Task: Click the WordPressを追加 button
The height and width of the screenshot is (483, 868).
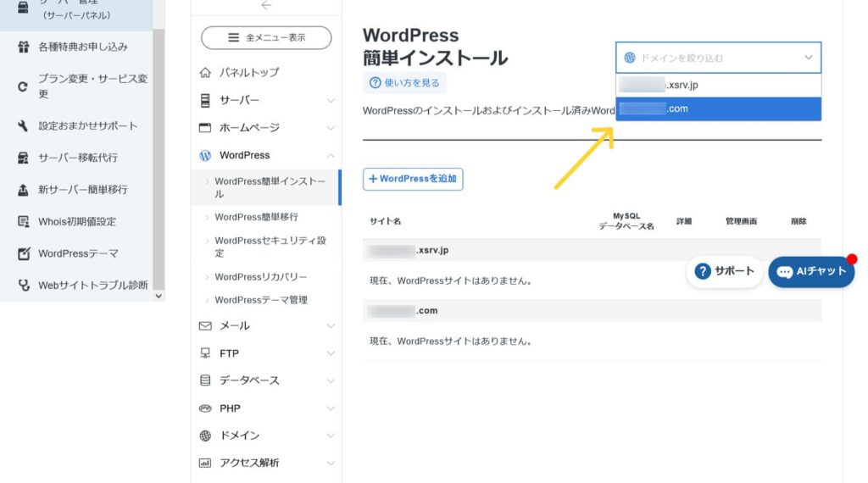Action: [x=413, y=180]
